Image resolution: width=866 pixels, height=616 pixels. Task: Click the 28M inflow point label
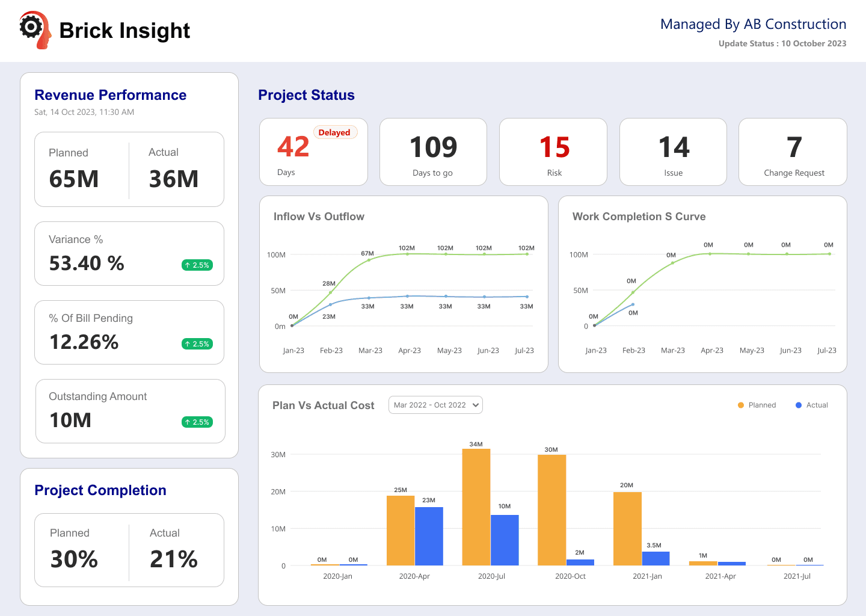329,283
